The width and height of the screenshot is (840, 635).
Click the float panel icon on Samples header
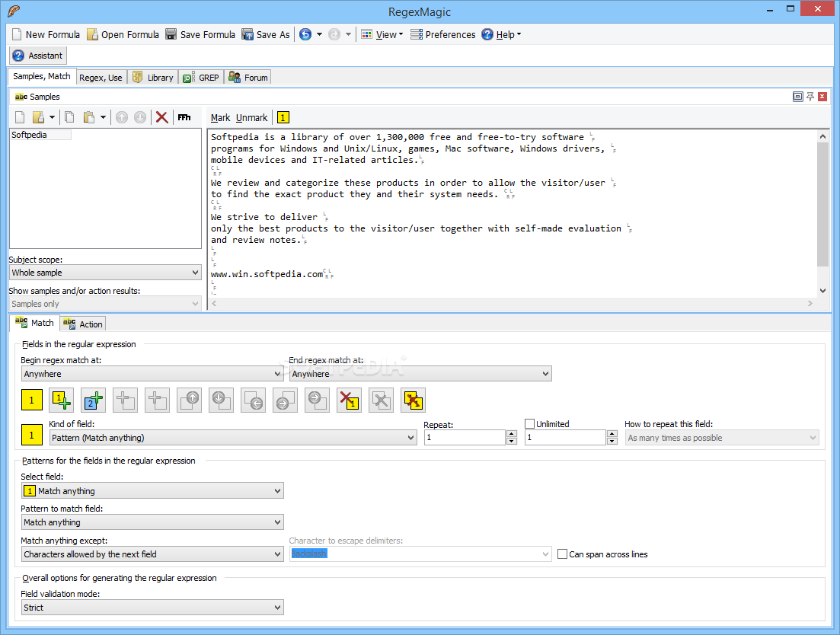coord(797,97)
